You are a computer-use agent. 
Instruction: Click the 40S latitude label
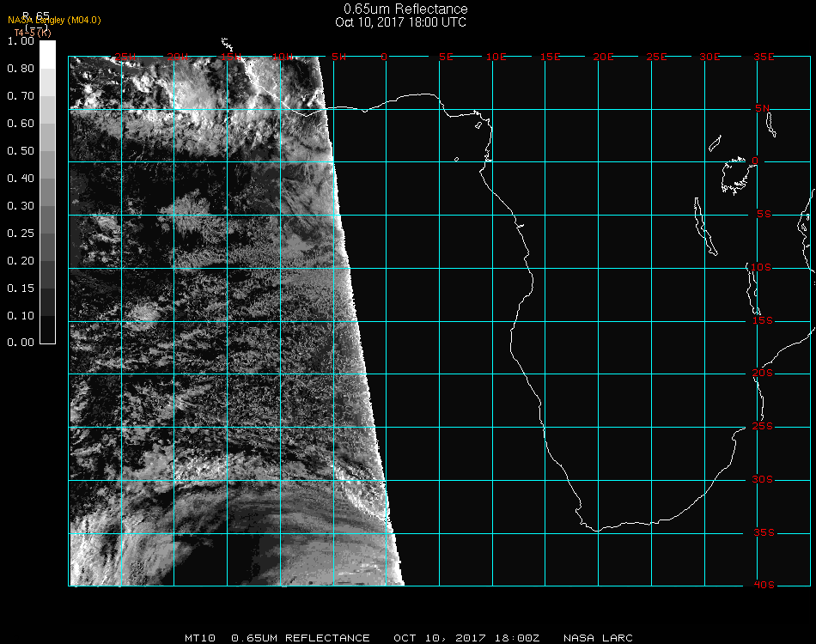(764, 586)
